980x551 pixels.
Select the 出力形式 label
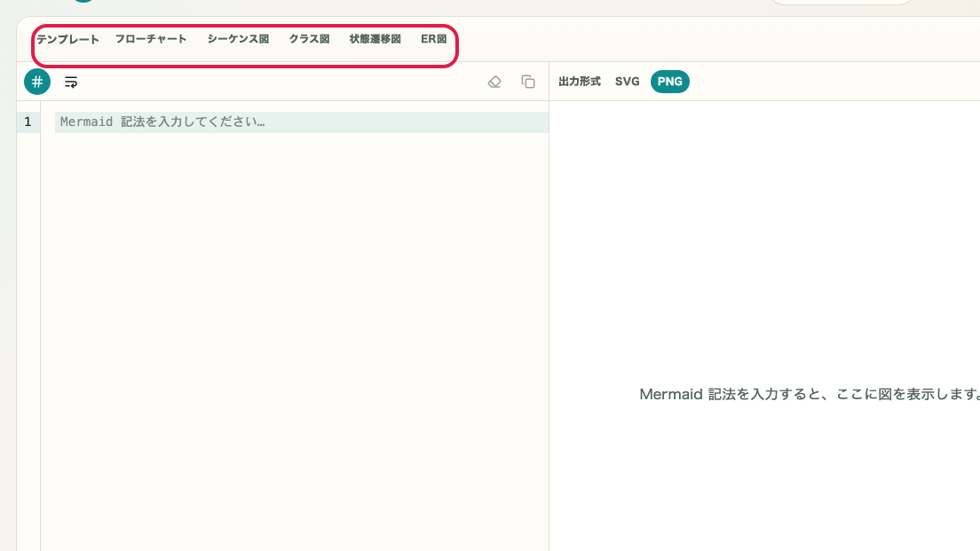(580, 82)
